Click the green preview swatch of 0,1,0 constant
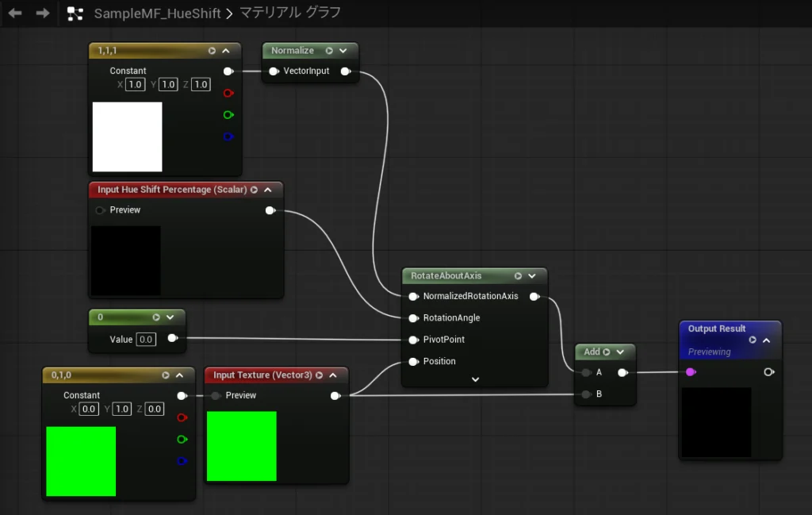The width and height of the screenshot is (812, 515). click(81, 461)
